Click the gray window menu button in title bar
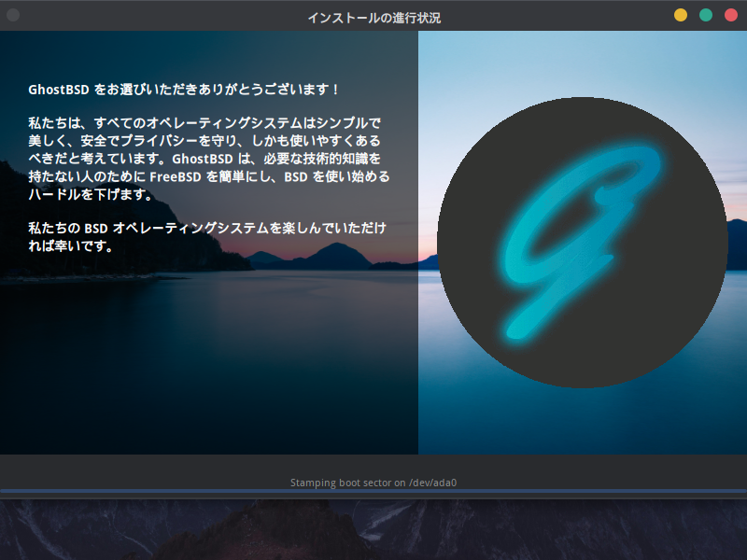747x560 pixels. (x=13, y=15)
